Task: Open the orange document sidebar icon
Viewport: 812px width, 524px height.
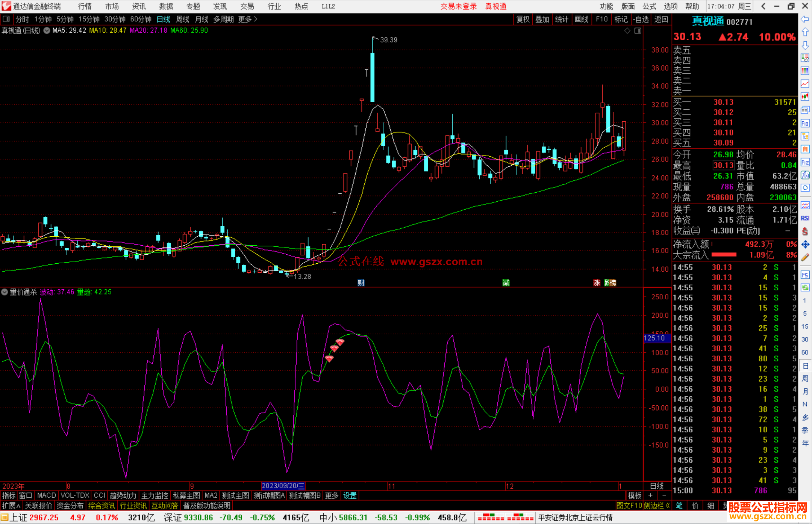Action: [805, 149]
